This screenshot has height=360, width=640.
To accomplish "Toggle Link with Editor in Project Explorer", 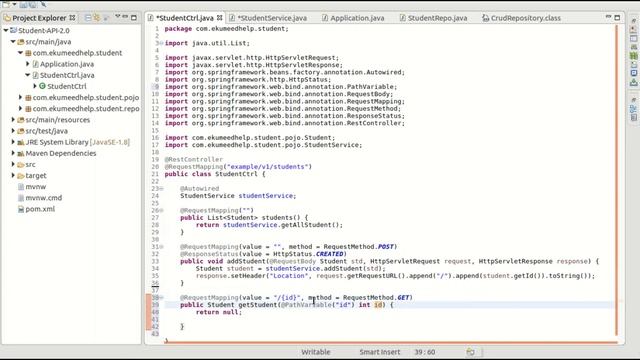I will pos(97,18).
